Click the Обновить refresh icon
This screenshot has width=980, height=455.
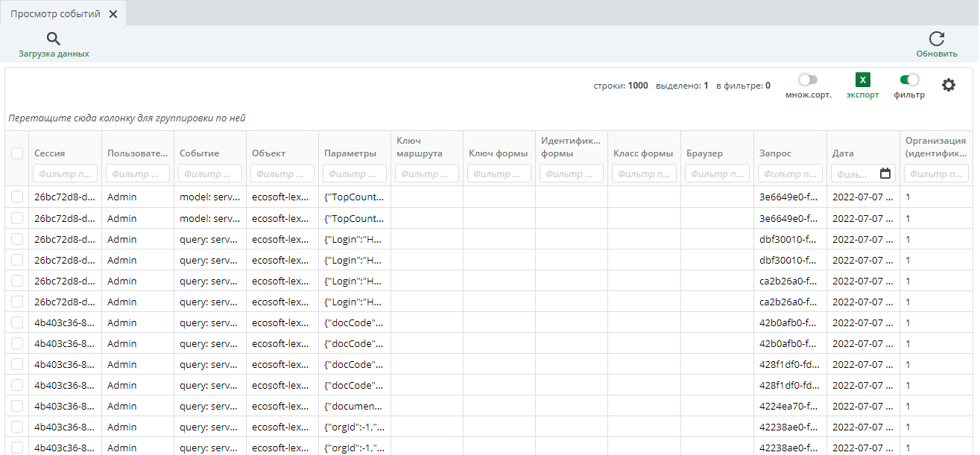936,39
